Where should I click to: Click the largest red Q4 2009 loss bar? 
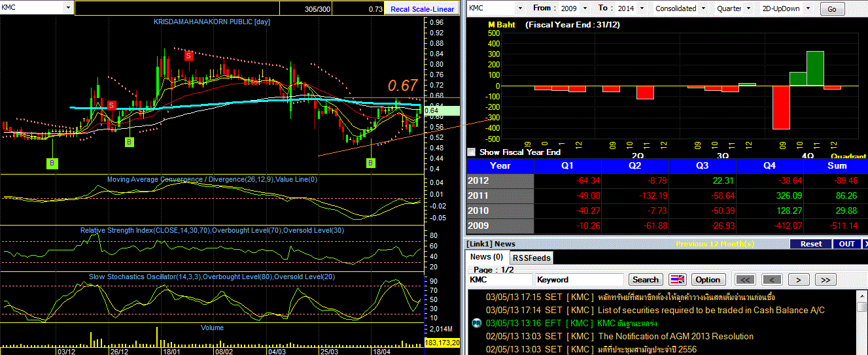781,108
